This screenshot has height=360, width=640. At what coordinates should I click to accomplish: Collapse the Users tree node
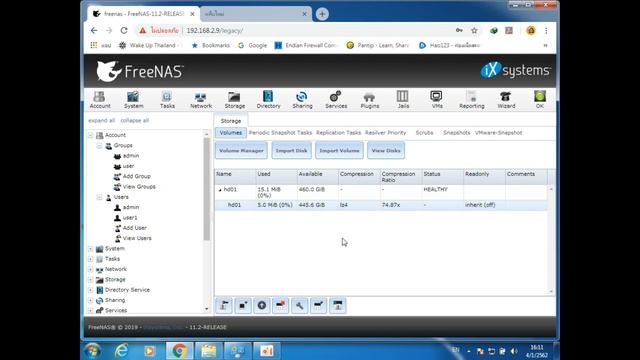click(x=99, y=197)
